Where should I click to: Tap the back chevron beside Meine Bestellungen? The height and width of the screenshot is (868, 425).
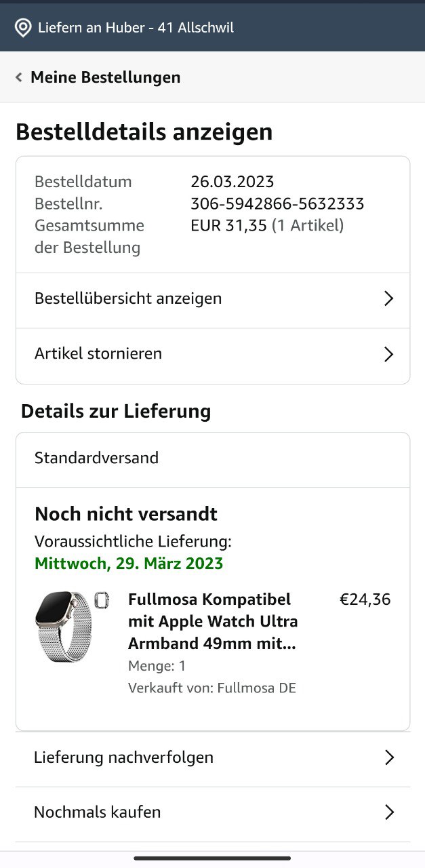click(x=19, y=77)
